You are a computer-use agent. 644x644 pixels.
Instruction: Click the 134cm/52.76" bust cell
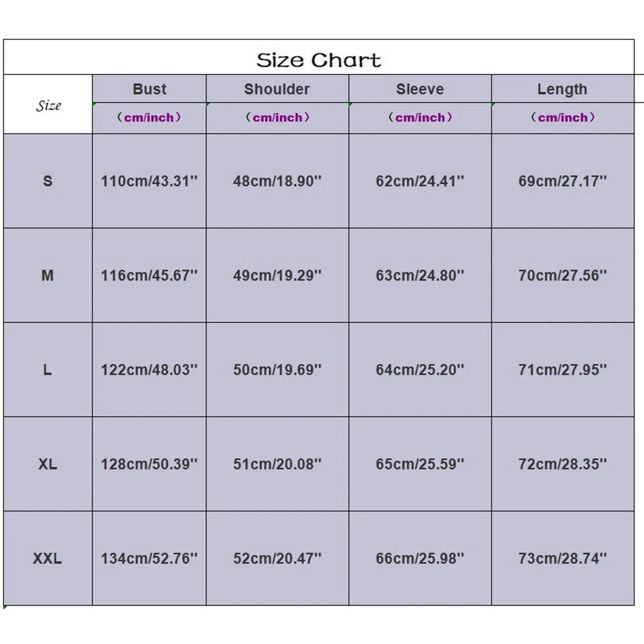pos(149,558)
